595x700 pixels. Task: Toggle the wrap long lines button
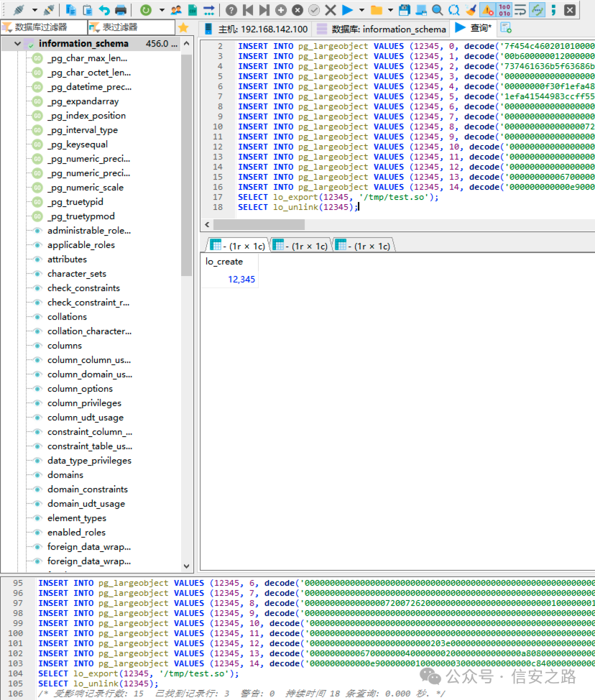(x=520, y=10)
